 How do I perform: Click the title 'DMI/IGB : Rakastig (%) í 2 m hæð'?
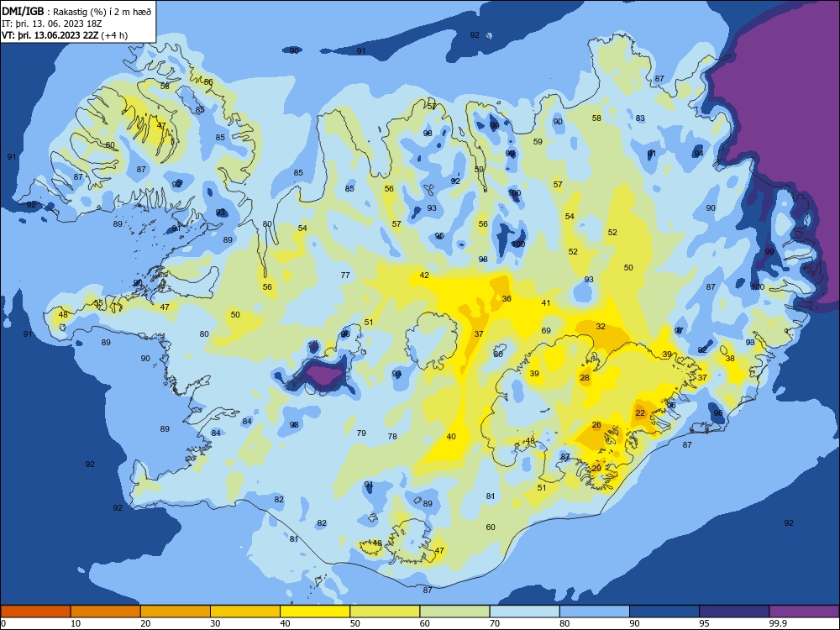click(77, 11)
